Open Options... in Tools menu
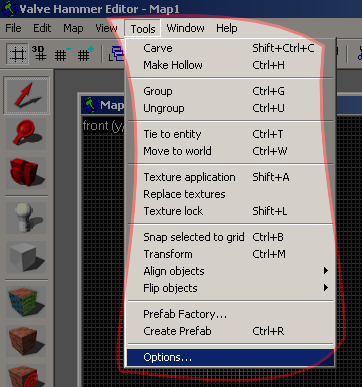 (230, 357)
